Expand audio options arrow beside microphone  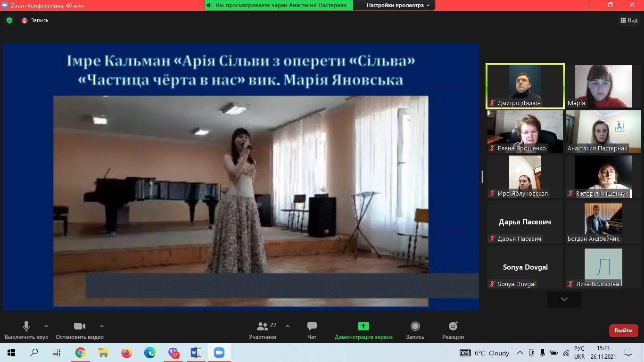pyautogui.click(x=46, y=326)
